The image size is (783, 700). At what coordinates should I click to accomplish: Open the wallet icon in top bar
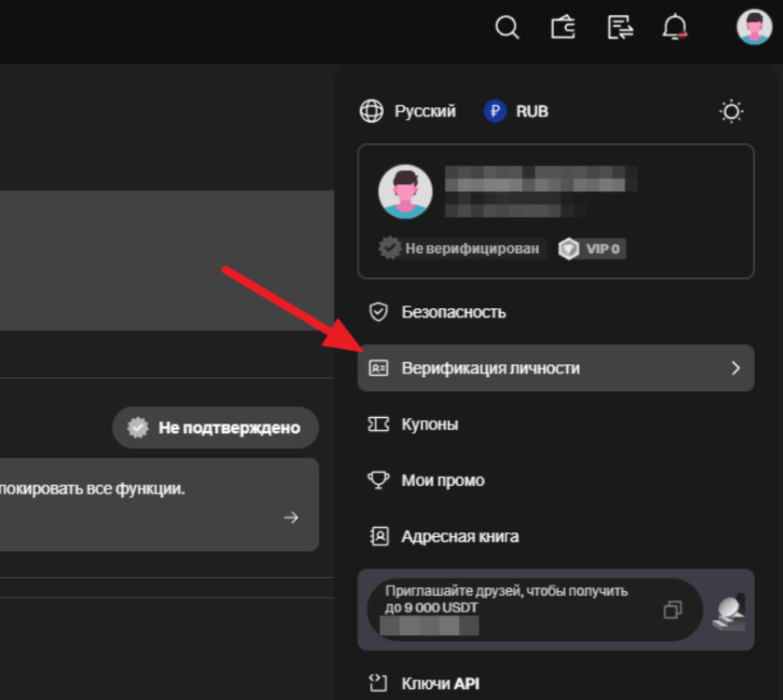click(x=563, y=28)
